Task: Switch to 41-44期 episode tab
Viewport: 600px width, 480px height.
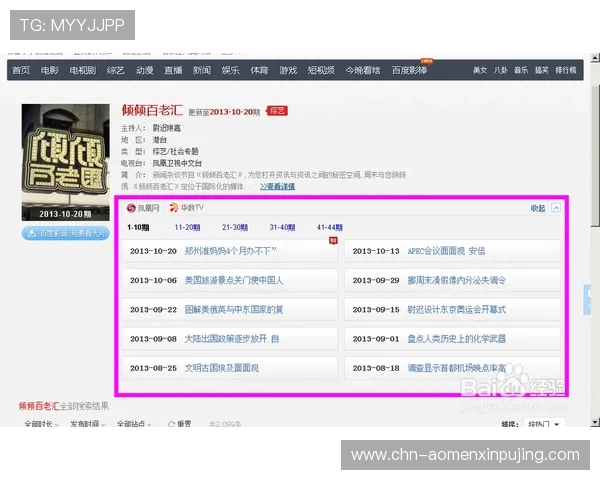Action: point(330,227)
